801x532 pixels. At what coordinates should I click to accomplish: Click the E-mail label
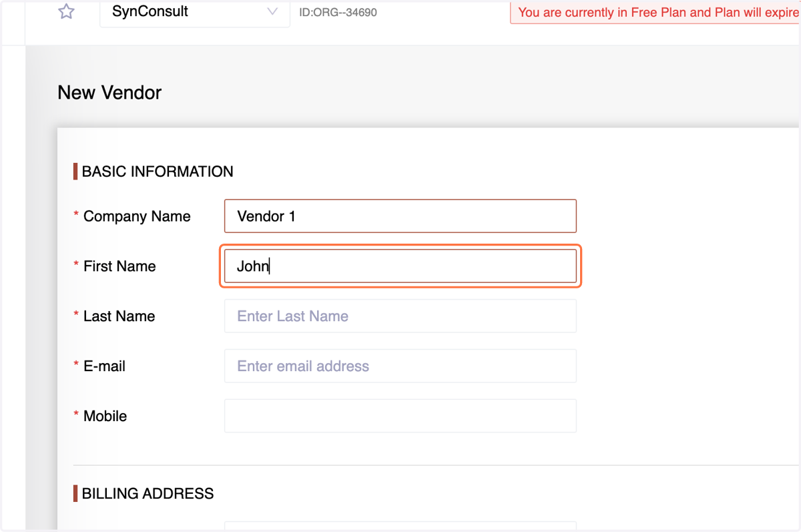point(104,366)
